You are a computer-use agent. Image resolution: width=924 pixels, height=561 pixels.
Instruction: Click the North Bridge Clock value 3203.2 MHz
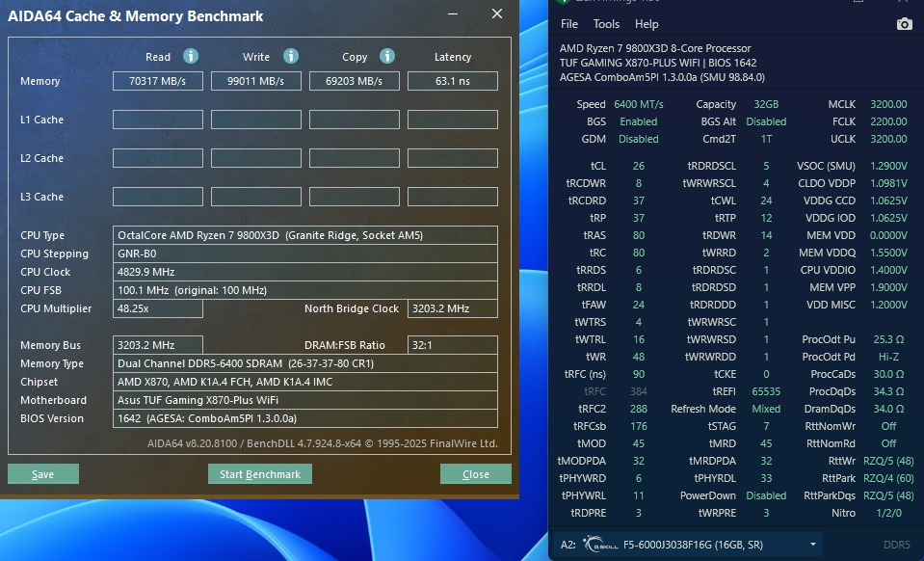click(453, 308)
